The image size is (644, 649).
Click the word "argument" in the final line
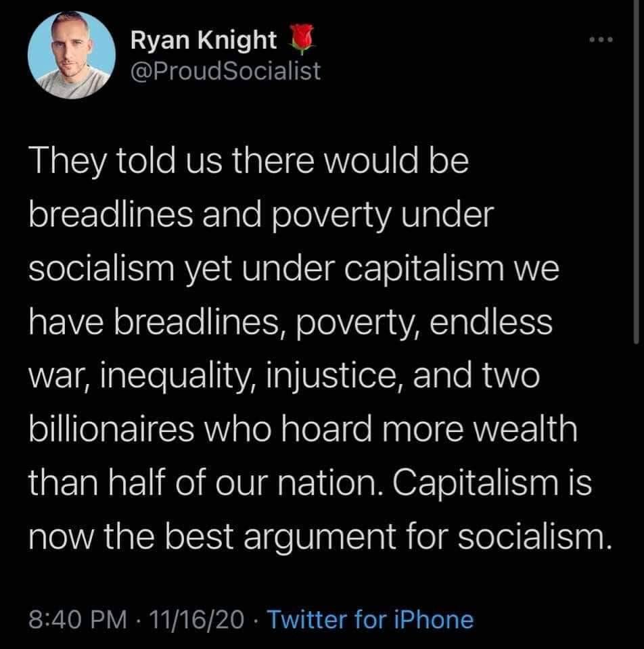pos(319,538)
